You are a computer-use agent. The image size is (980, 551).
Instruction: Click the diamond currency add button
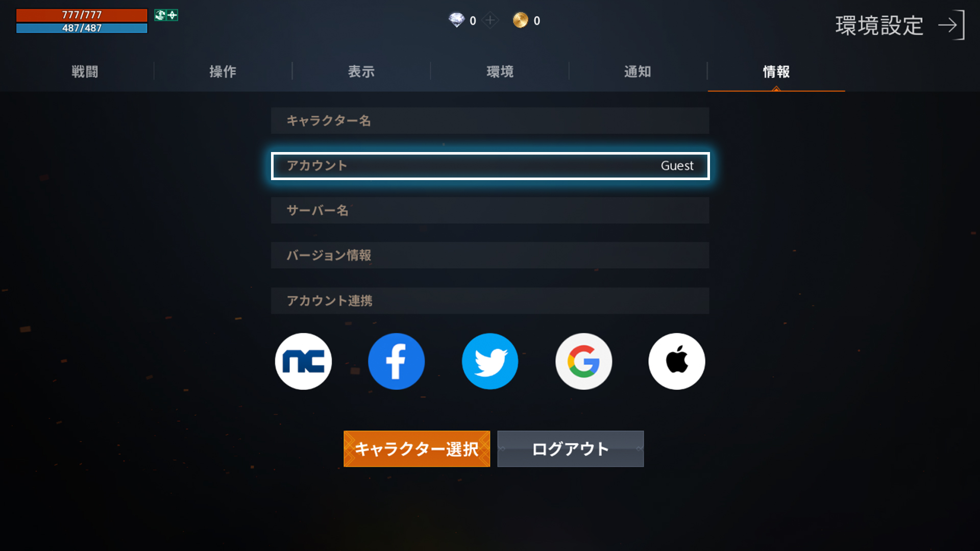[x=490, y=20]
